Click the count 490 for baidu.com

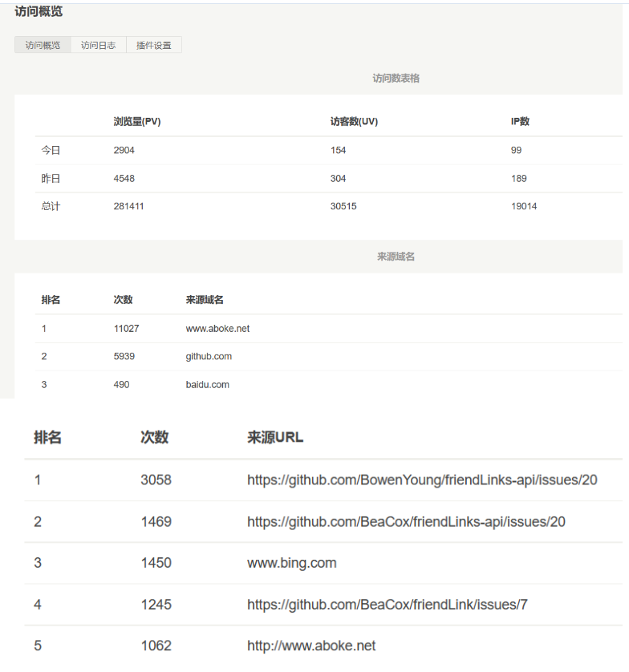coord(121,384)
